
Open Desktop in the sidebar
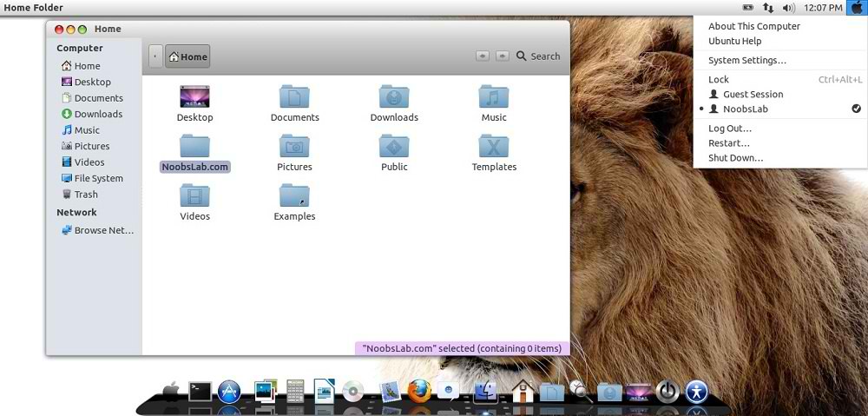86,82
